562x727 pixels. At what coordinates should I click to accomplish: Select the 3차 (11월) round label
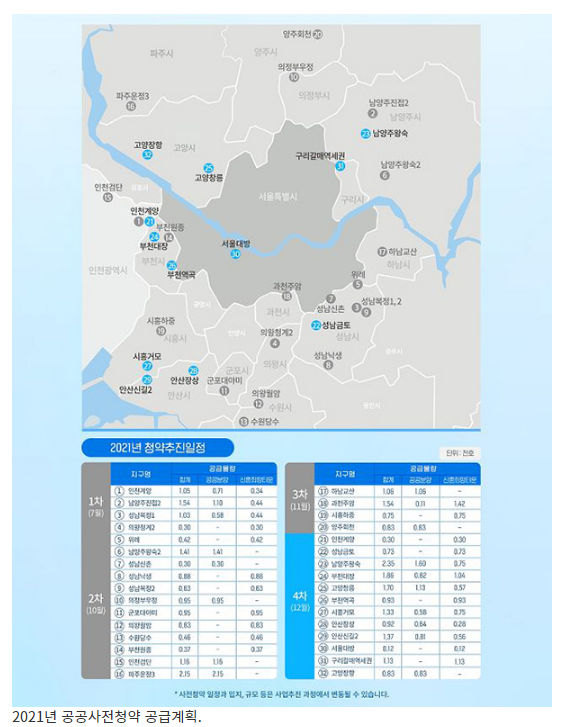click(x=300, y=499)
